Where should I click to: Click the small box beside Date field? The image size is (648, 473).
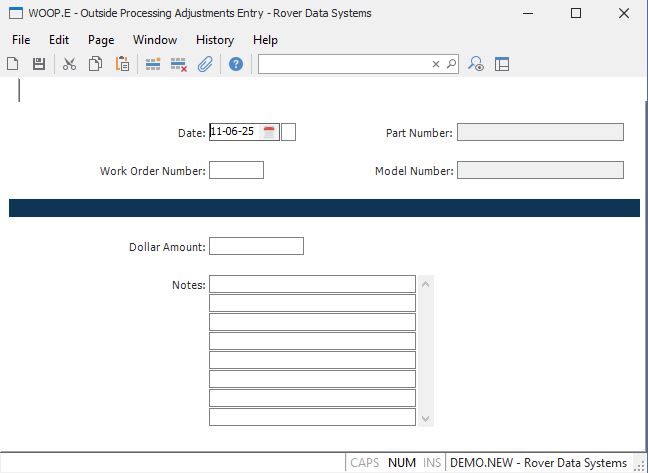(289, 132)
